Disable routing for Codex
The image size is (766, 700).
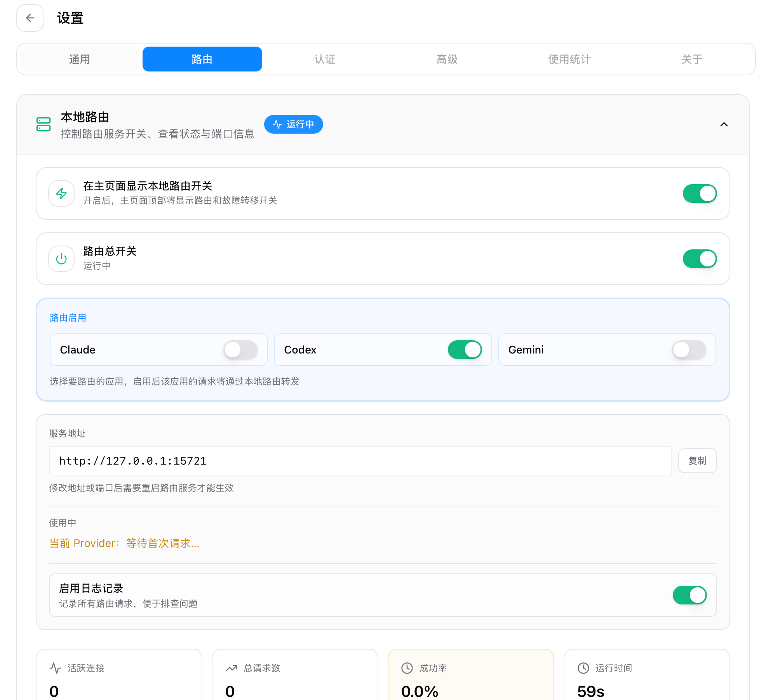[x=465, y=350]
